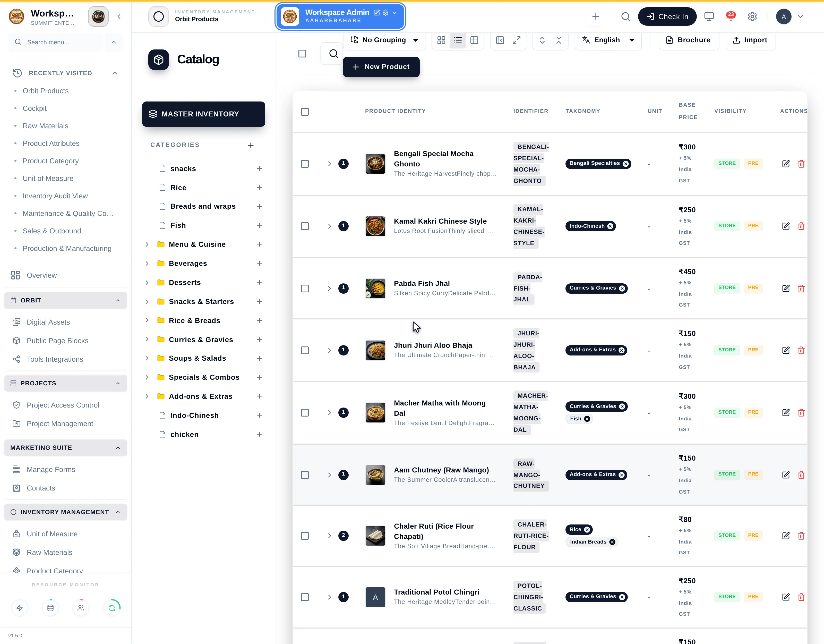Add subcategory under Beverages
824x644 pixels.
click(x=260, y=264)
